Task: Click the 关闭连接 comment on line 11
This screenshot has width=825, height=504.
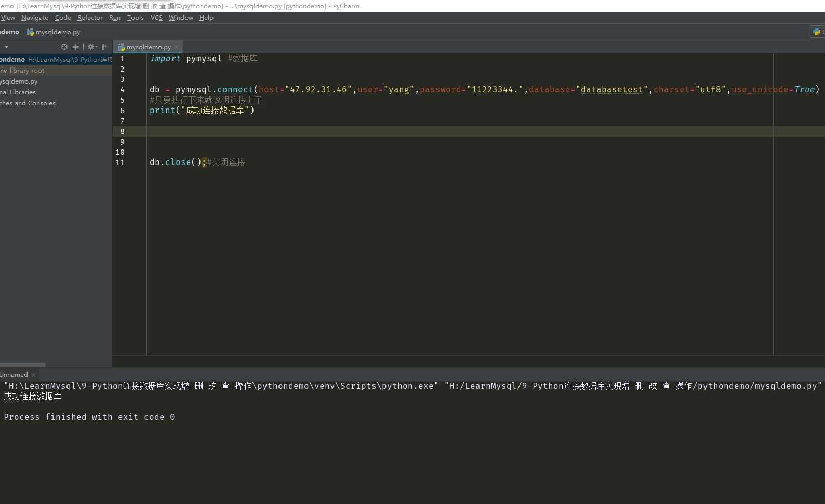Action: pos(226,162)
